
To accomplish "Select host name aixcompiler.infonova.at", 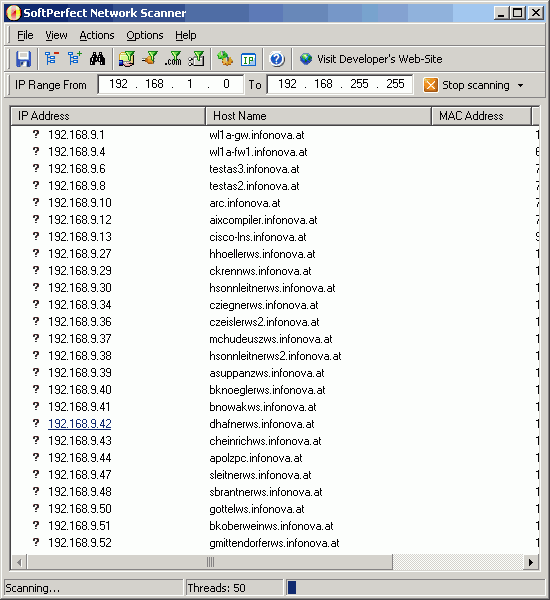I will point(263,220).
